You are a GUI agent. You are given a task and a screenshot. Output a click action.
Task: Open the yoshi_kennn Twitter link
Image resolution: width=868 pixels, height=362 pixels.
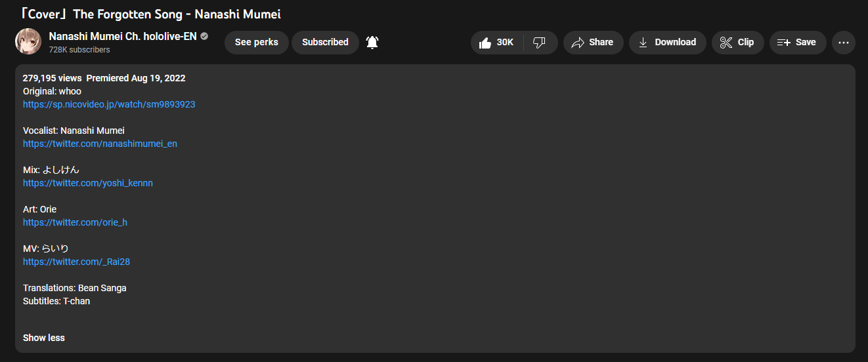pyautogui.click(x=88, y=183)
